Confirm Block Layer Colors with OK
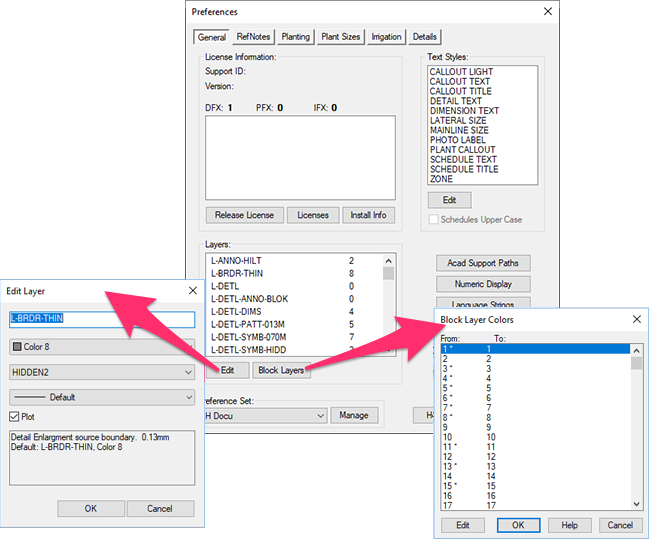The width and height of the screenshot is (649, 539). pyautogui.click(x=518, y=525)
